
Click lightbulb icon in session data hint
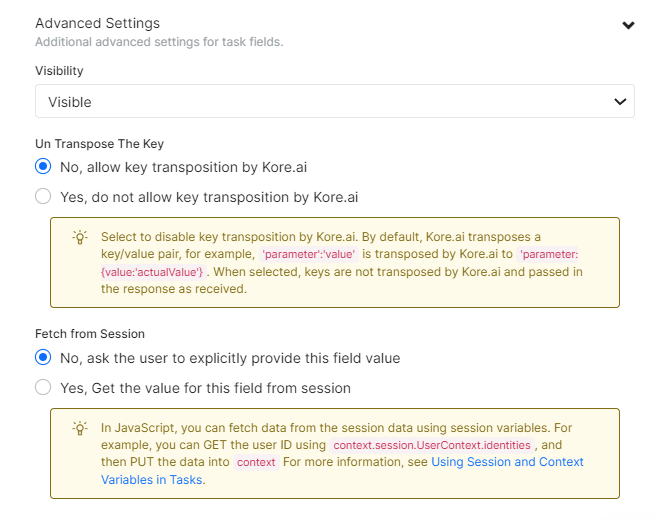coord(79,428)
